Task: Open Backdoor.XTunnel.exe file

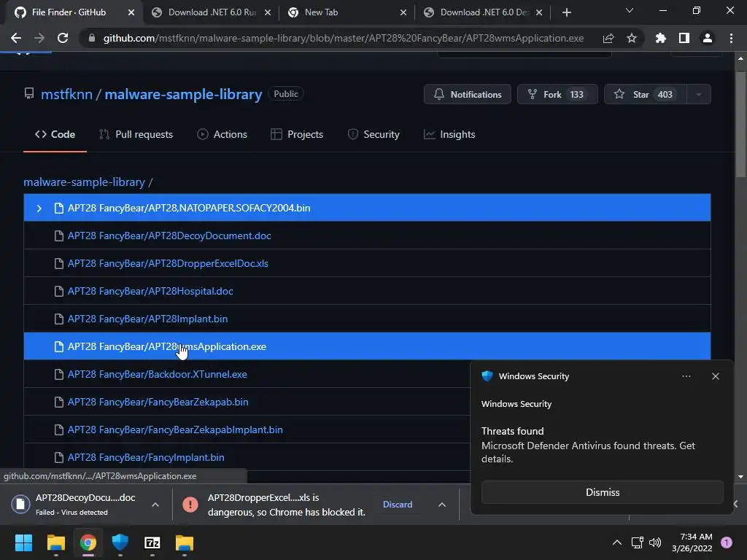Action: (x=158, y=374)
